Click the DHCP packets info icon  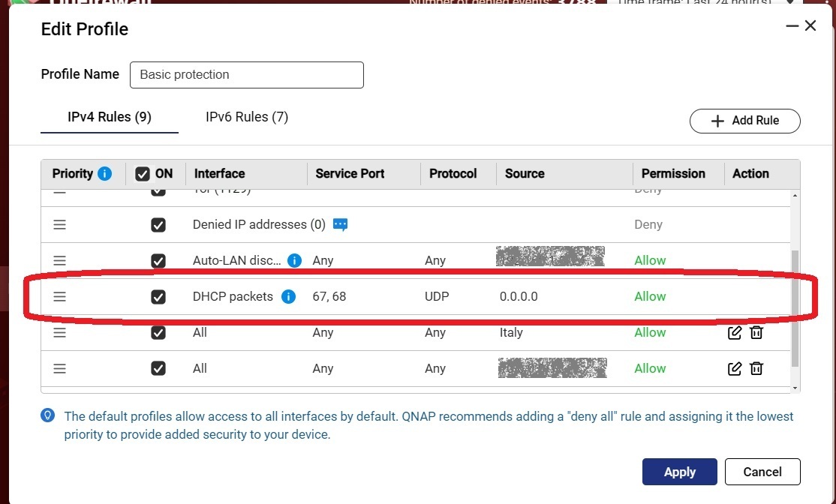(288, 296)
